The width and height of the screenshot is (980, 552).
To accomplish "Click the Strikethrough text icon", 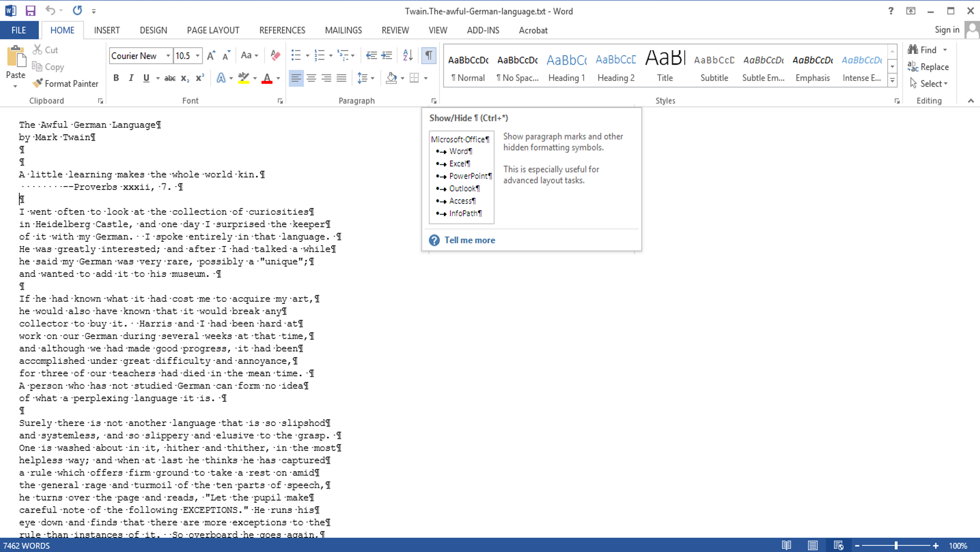I will click(170, 78).
